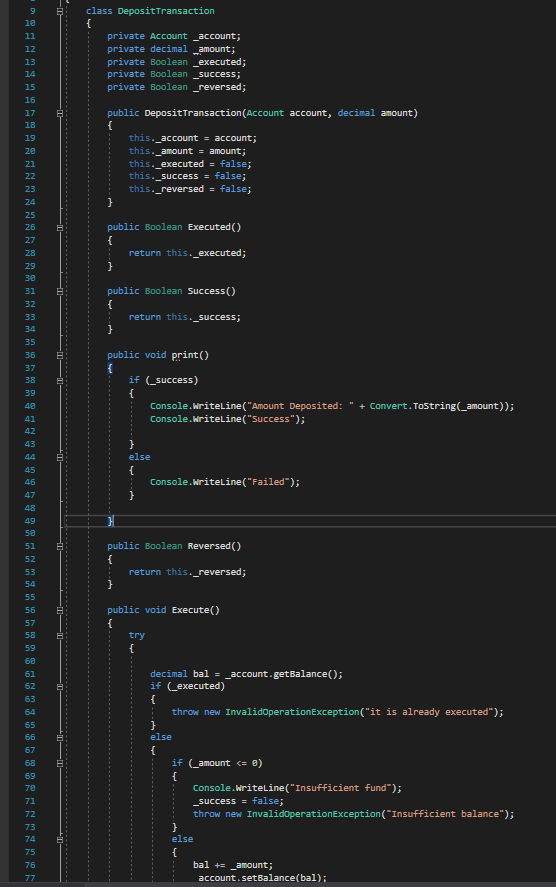Click "this._reversed = false;" statement

pos(190,189)
